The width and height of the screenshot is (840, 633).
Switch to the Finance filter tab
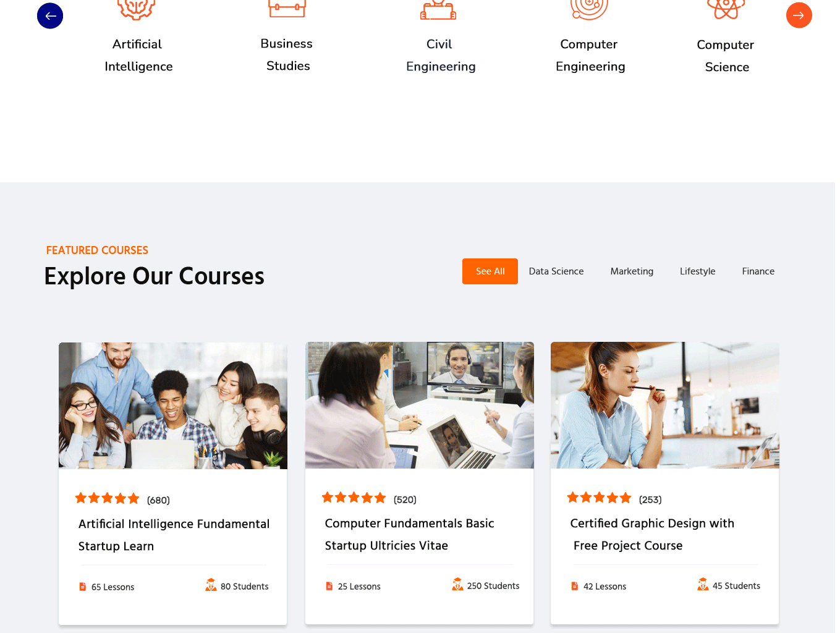pyautogui.click(x=758, y=271)
